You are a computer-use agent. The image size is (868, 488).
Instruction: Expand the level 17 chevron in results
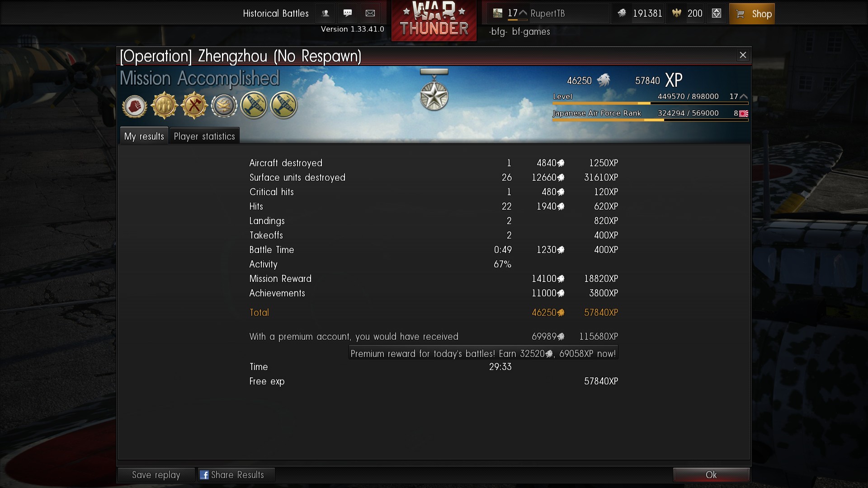tap(744, 96)
